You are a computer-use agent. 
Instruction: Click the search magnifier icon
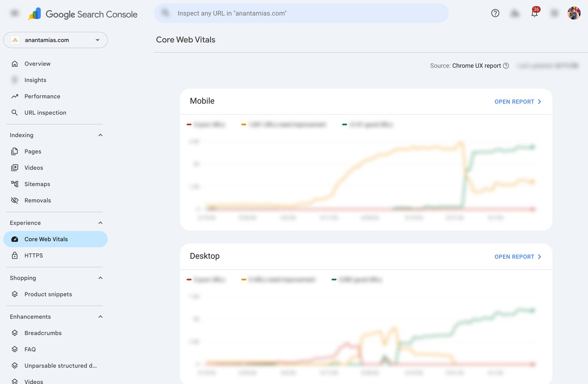pos(166,13)
